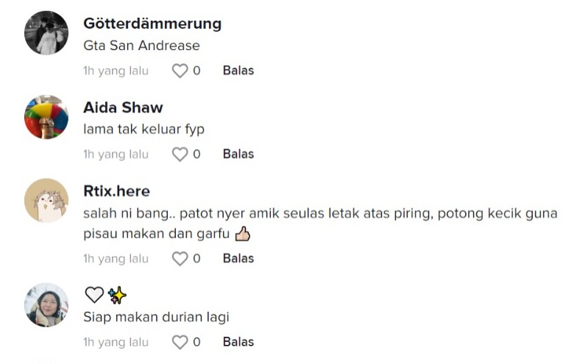Click the heart-sparkle emoji username

pyautogui.click(x=105, y=296)
